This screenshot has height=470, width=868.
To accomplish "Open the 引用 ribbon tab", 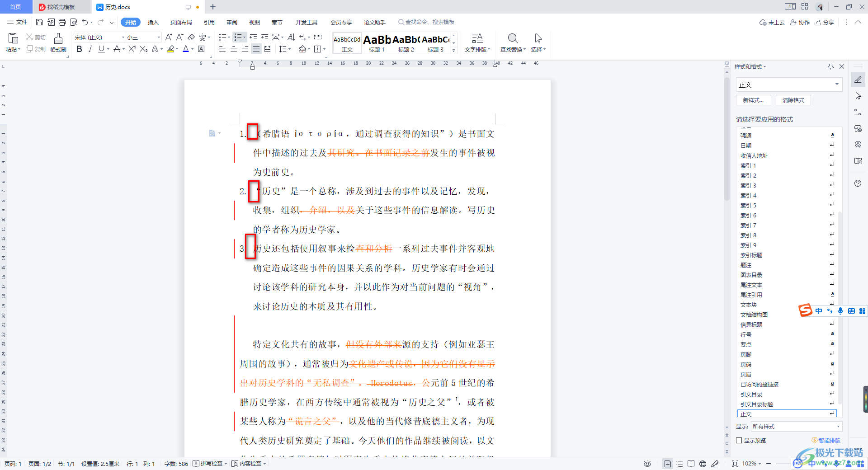I will coord(209,22).
